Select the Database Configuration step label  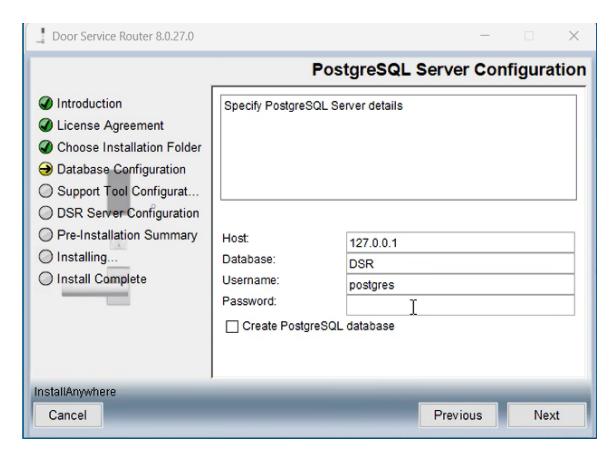point(121,169)
